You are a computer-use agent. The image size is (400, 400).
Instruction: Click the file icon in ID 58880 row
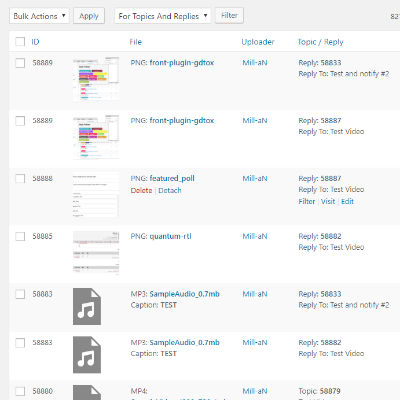(87, 393)
